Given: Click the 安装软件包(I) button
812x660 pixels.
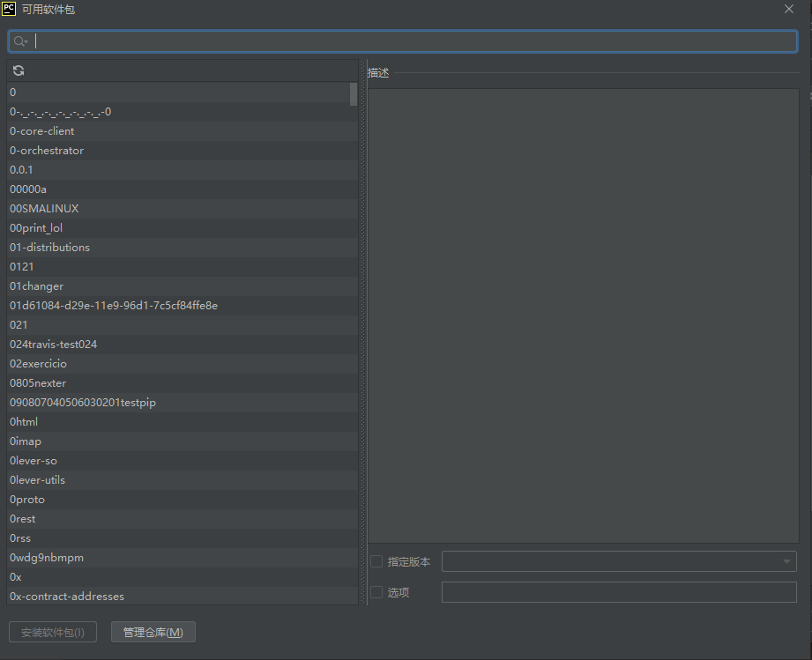Looking at the screenshot, I should click(53, 632).
